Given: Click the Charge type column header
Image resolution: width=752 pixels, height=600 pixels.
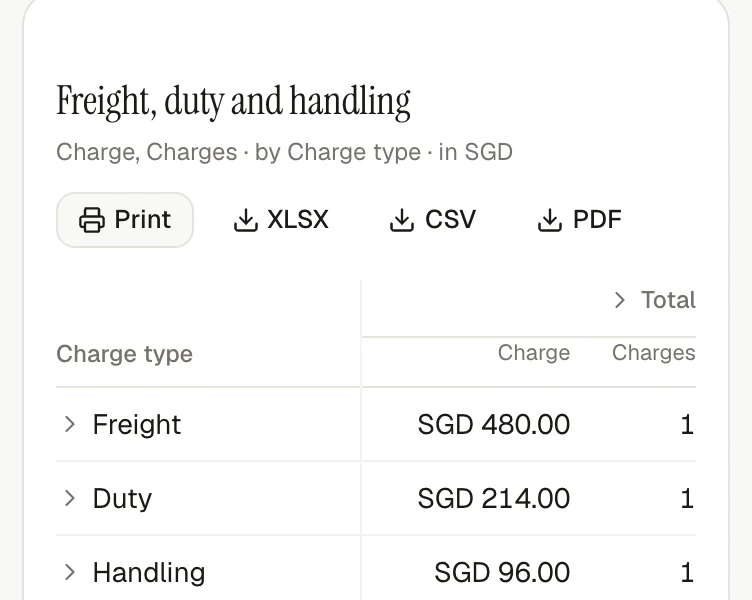Looking at the screenshot, I should 124,354.
